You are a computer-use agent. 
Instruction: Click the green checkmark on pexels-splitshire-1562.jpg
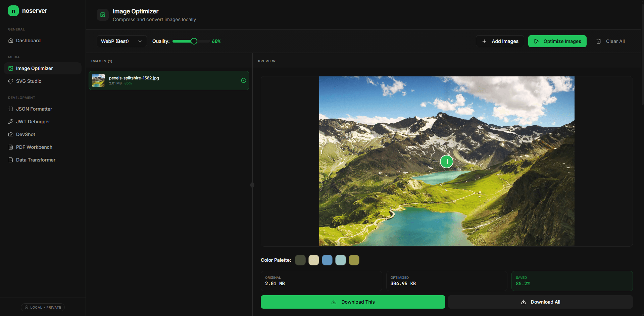tap(244, 80)
